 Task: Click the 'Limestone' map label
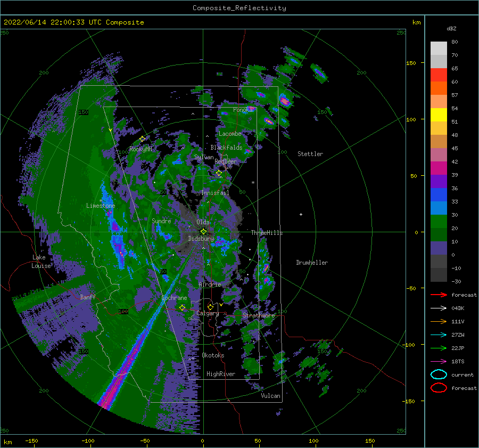point(101,206)
